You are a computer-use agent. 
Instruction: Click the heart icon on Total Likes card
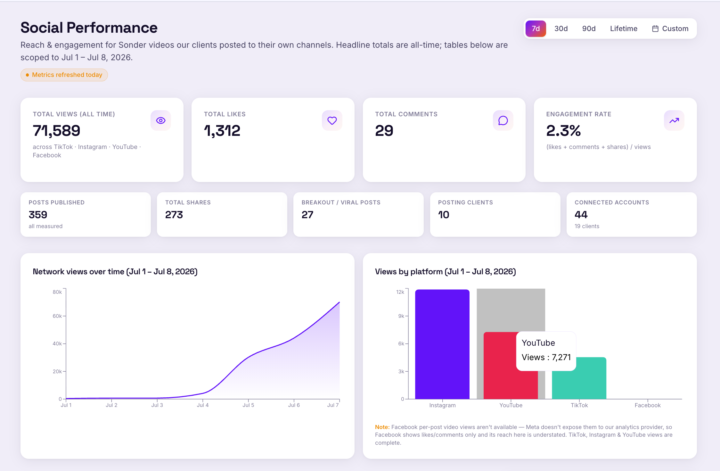[332, 121]
